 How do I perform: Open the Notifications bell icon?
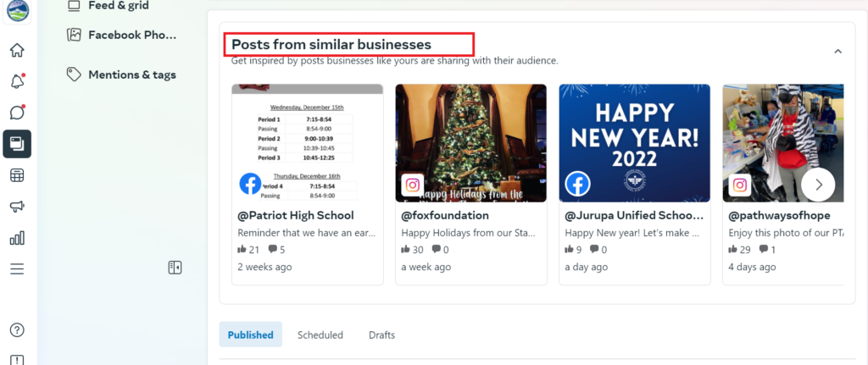click(x=17, y=82)
